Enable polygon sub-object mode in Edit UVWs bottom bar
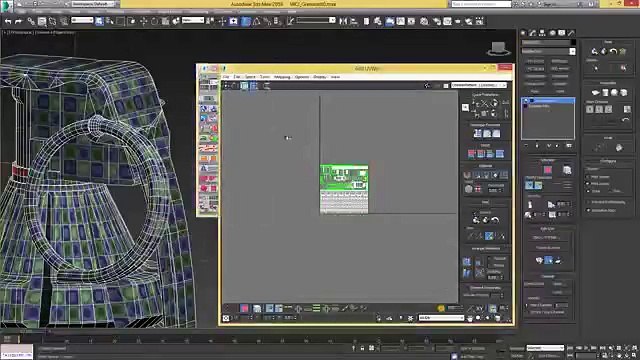This screenshot has height=360, width=640. tap(244, 309)
